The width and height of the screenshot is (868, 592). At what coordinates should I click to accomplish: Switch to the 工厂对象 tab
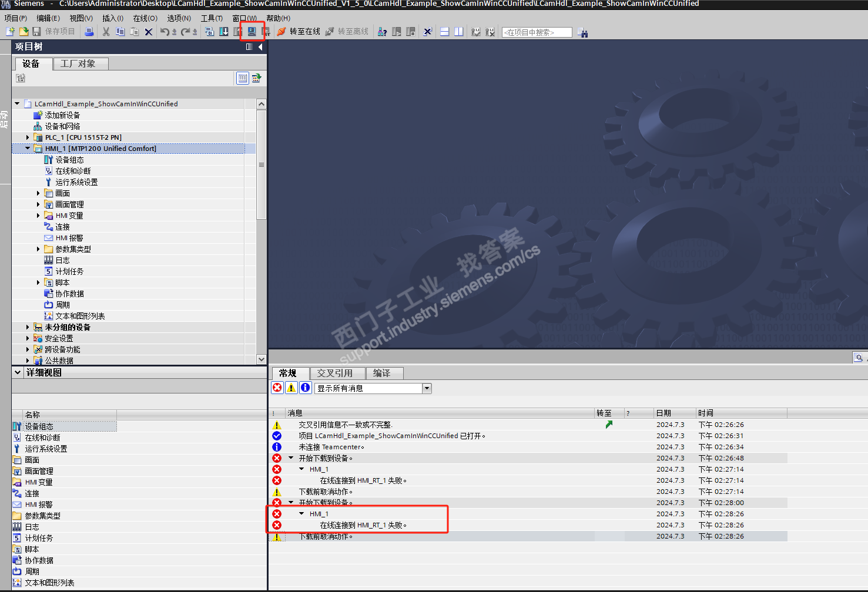(81, 63)
